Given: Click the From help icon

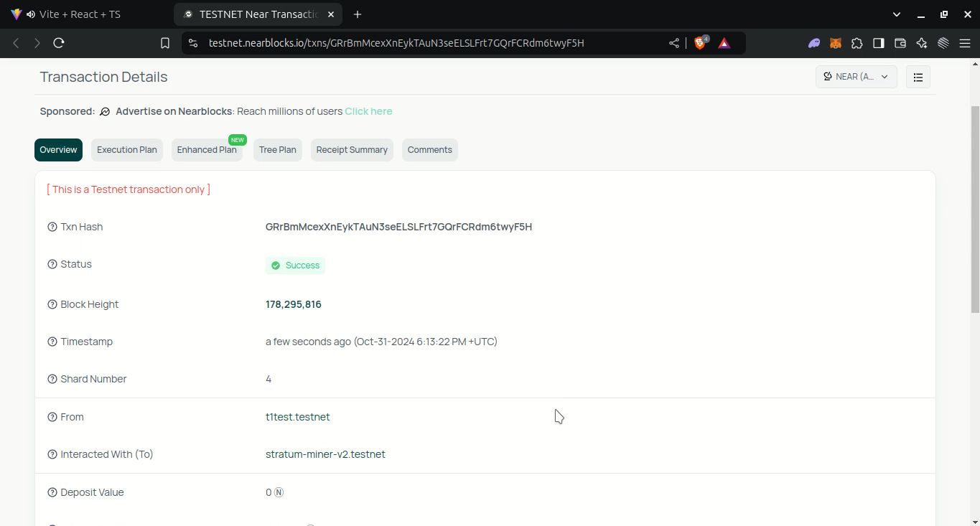Looking at the screenshot, I should pos(52,417).
